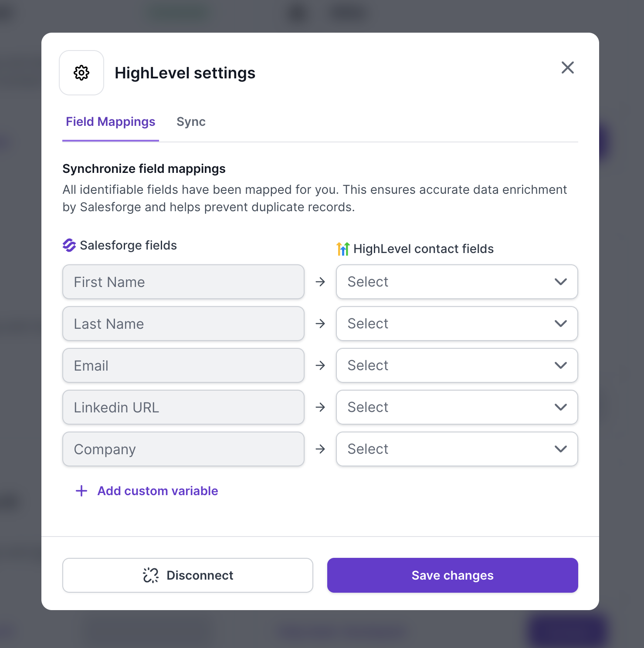The image size is (644, 648).
Task: Expand the Company mapping chevron
Action: point(560,449)
